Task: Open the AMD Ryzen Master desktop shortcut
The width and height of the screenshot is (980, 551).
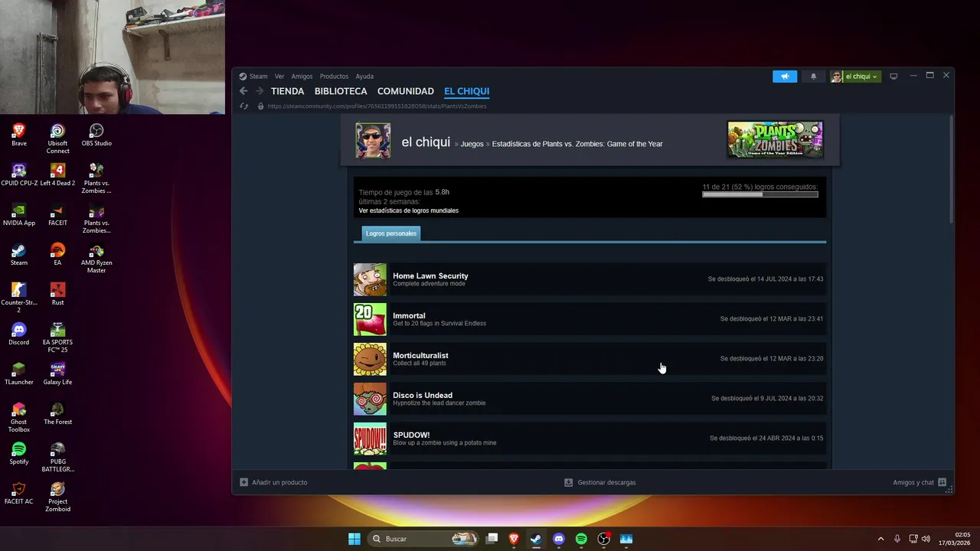Action: tap(96, 258)
